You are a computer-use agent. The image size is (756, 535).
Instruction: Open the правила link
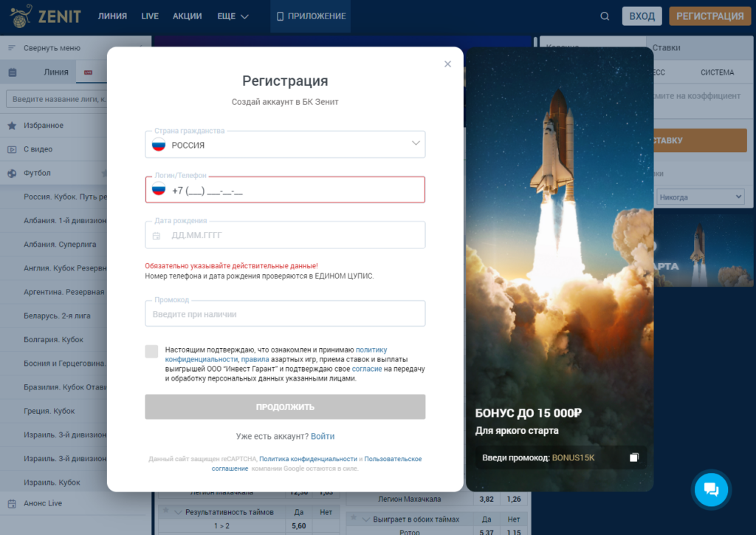point(255,359)
